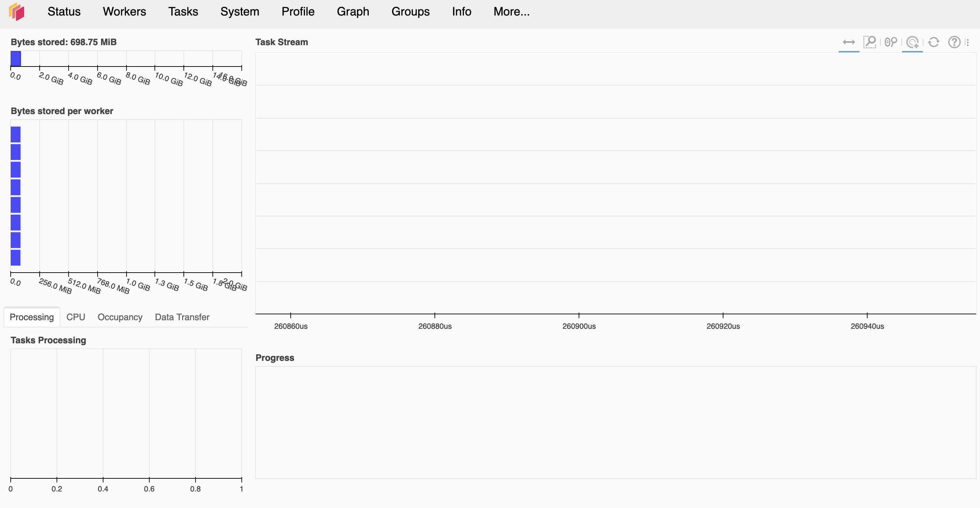Click the total bytes stored bar
980x508 pixels.
point(16,59)
